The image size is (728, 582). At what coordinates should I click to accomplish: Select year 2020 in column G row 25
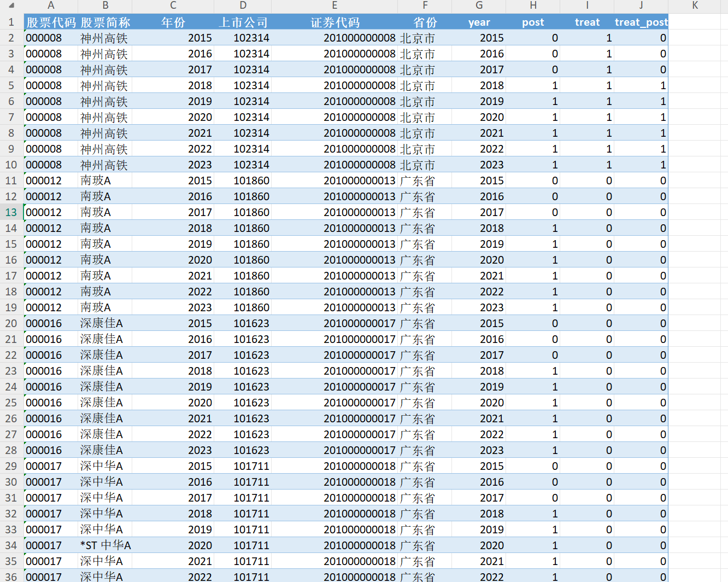[479, 403]
